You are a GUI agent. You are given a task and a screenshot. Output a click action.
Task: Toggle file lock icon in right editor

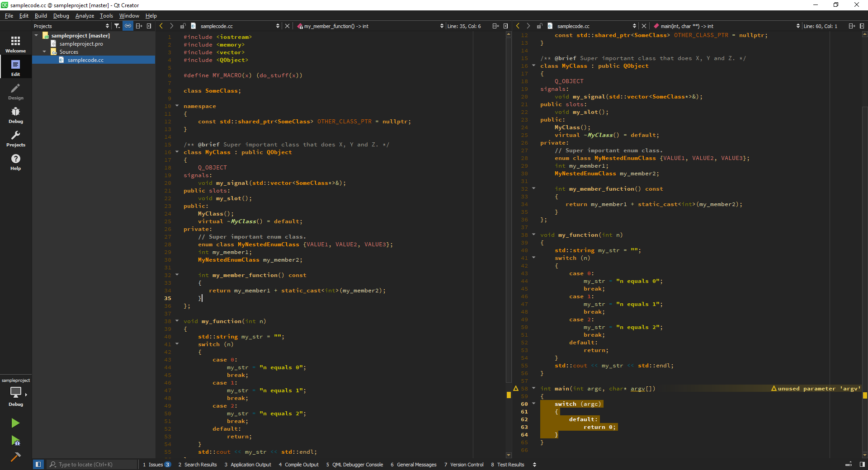[539, 26]
